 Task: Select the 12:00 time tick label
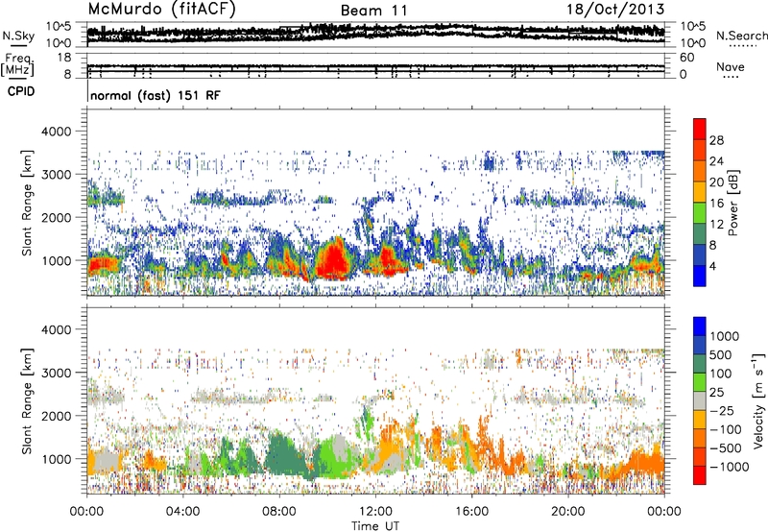[x=375, y=512]
